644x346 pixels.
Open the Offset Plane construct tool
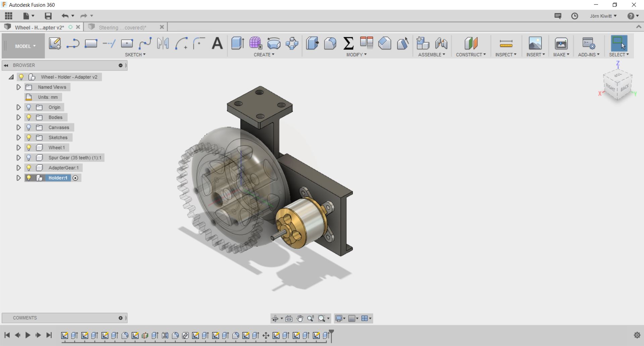[471, 43]
